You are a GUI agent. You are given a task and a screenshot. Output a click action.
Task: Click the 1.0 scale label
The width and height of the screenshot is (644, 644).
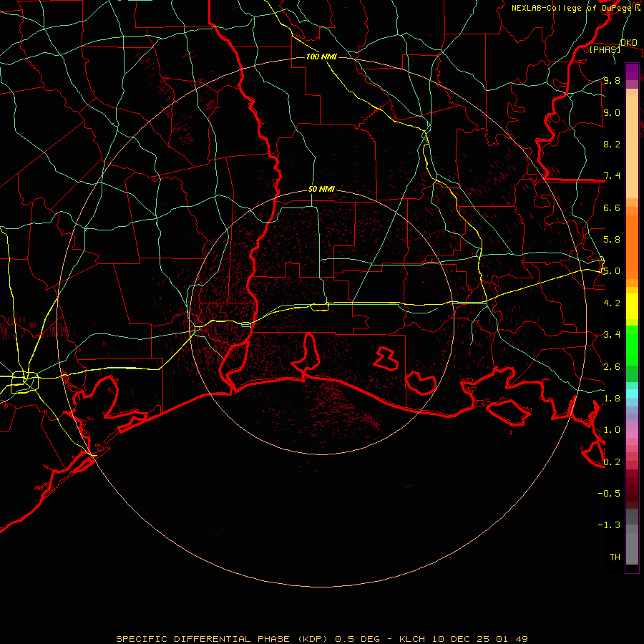[612, 429]
